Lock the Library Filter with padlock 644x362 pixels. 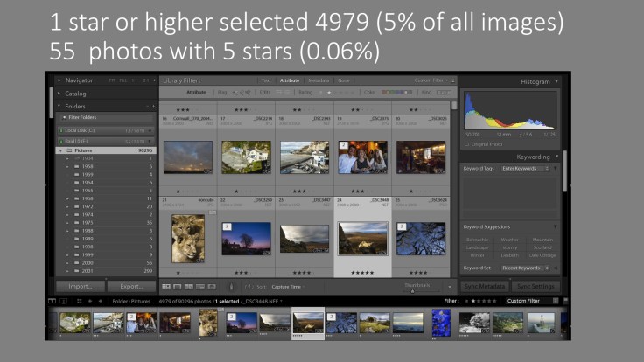[x=453, y=80]
